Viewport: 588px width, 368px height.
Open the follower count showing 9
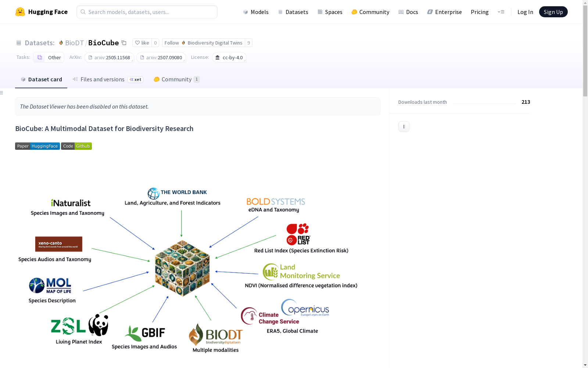click(x=249, y=43)
